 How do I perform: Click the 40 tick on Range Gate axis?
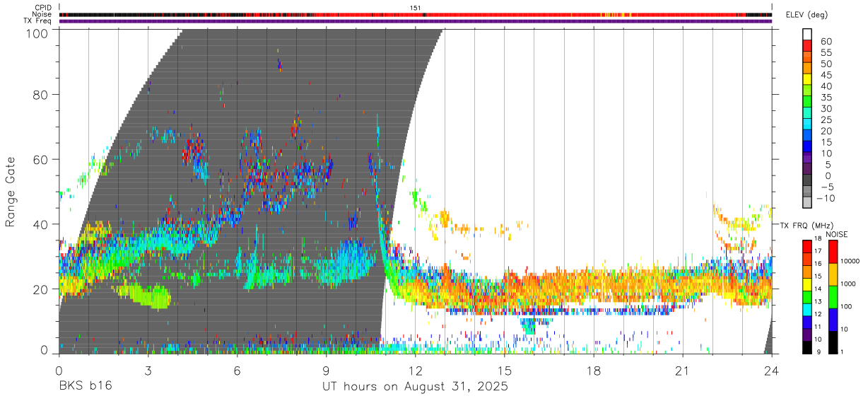(42, 224)
